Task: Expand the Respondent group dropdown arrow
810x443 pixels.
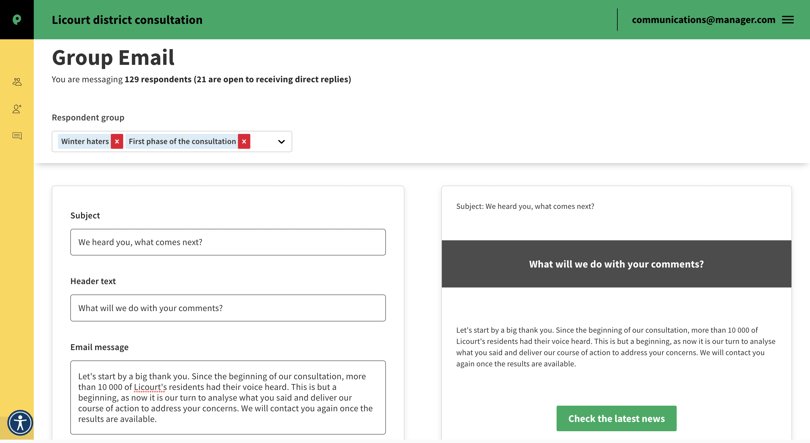Action: (281, 141)
